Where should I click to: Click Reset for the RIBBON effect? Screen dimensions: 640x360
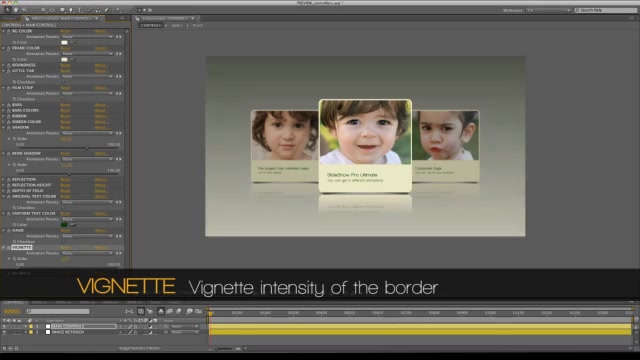65,116
